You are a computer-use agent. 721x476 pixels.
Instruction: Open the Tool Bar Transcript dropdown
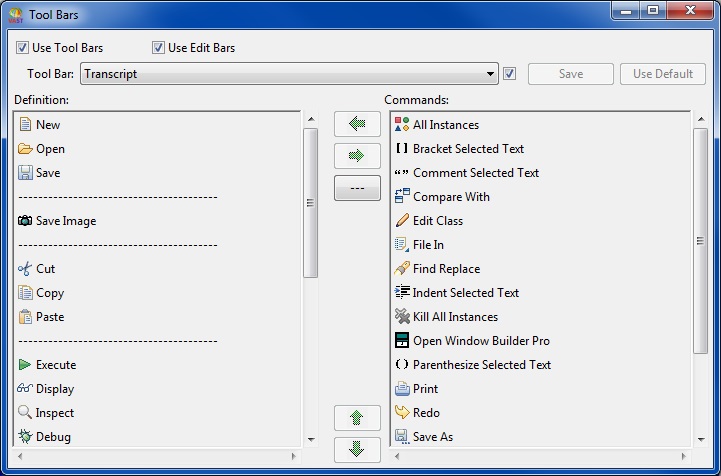pyautogui.click(x=490, y=74)
